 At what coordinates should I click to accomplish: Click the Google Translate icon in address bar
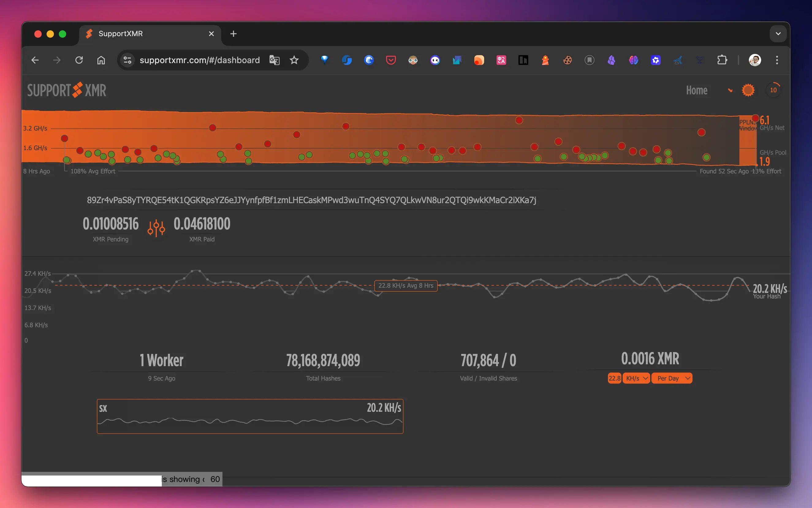coord(274,60)
